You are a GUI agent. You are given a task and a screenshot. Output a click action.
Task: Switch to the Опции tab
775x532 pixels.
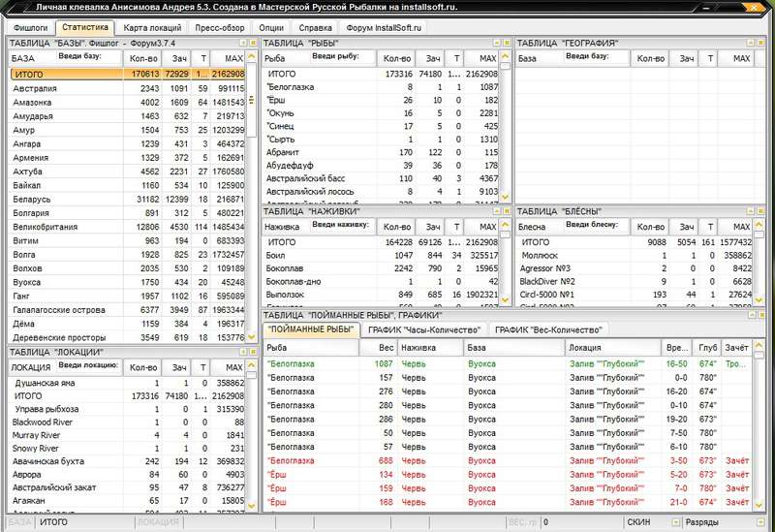(x=271, y=28)
